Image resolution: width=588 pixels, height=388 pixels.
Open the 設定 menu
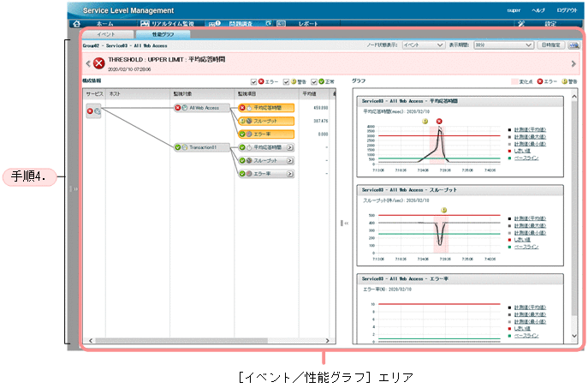[x=550, y=24]
